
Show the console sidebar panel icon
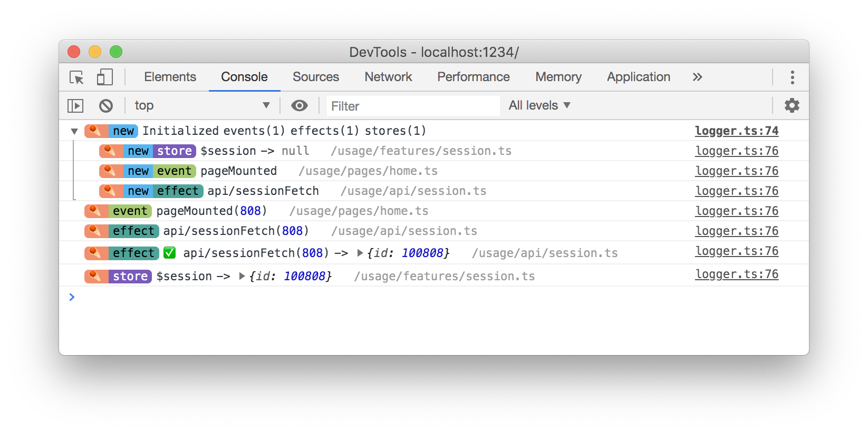[x=75, y=106]
